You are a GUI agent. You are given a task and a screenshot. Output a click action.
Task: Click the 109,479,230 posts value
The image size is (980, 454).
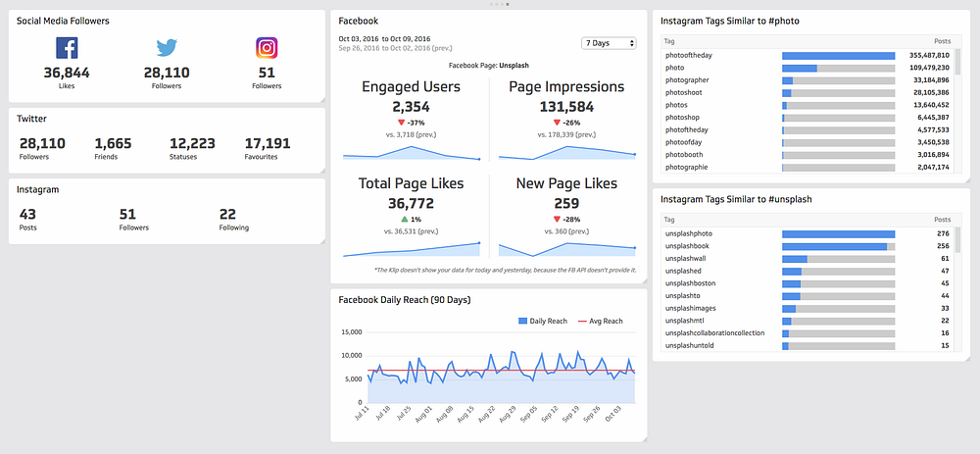tap(929, 68)
